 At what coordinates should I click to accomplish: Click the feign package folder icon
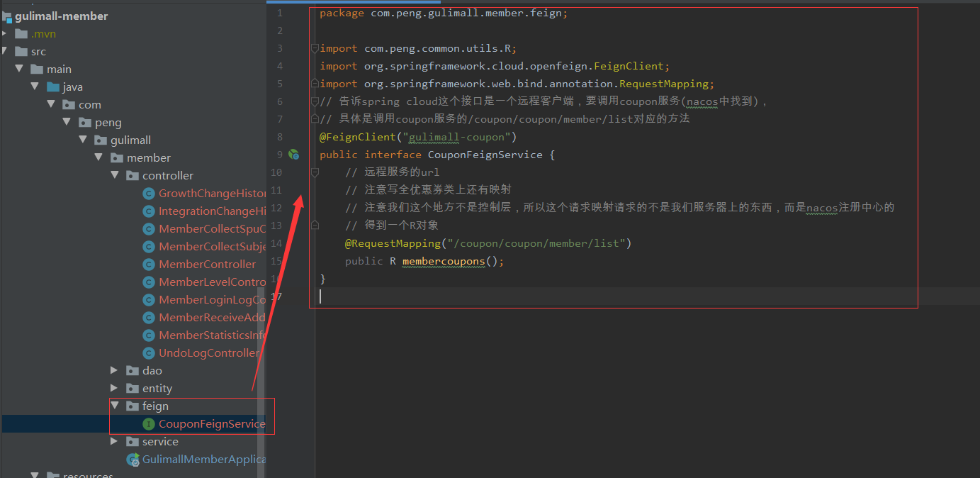pos(133,406)
